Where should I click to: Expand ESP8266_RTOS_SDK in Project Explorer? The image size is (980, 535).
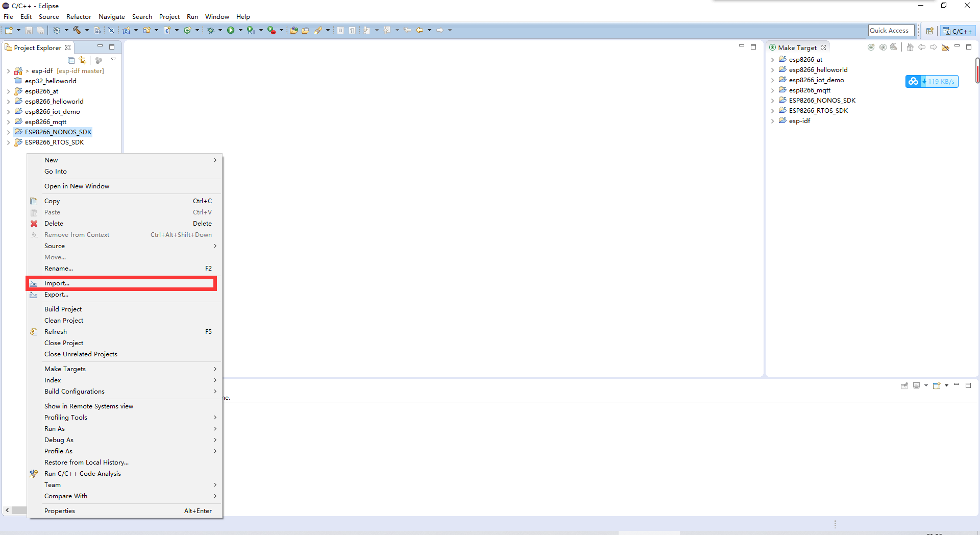coord(8,142)
